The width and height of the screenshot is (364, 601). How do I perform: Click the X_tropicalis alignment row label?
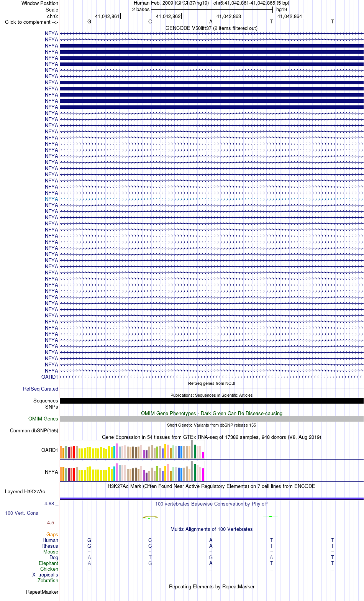[x=45, y=575]
